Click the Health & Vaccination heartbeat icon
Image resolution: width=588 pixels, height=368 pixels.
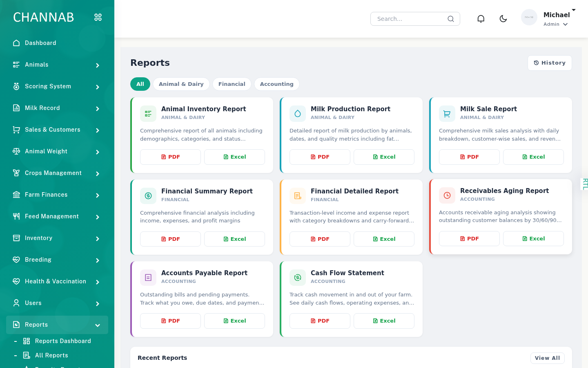[16, 281]
